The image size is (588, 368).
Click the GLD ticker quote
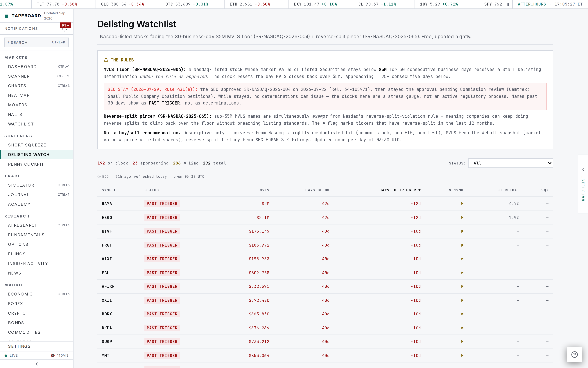(123, 4)
